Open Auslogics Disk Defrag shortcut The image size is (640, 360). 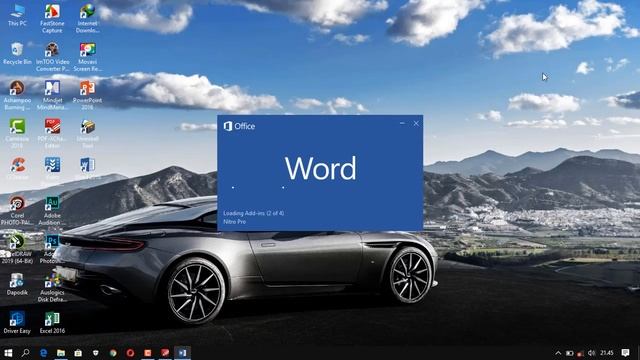coord(52,287)
